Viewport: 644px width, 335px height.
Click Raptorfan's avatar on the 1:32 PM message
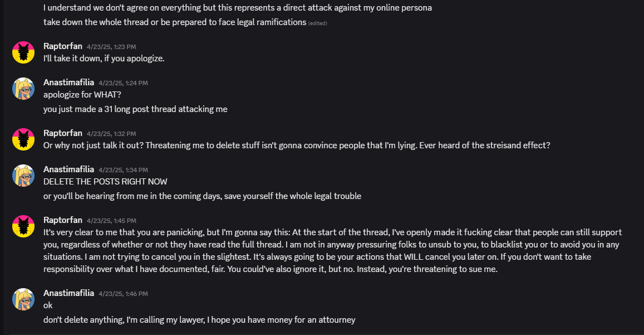[x=23, y=139]
